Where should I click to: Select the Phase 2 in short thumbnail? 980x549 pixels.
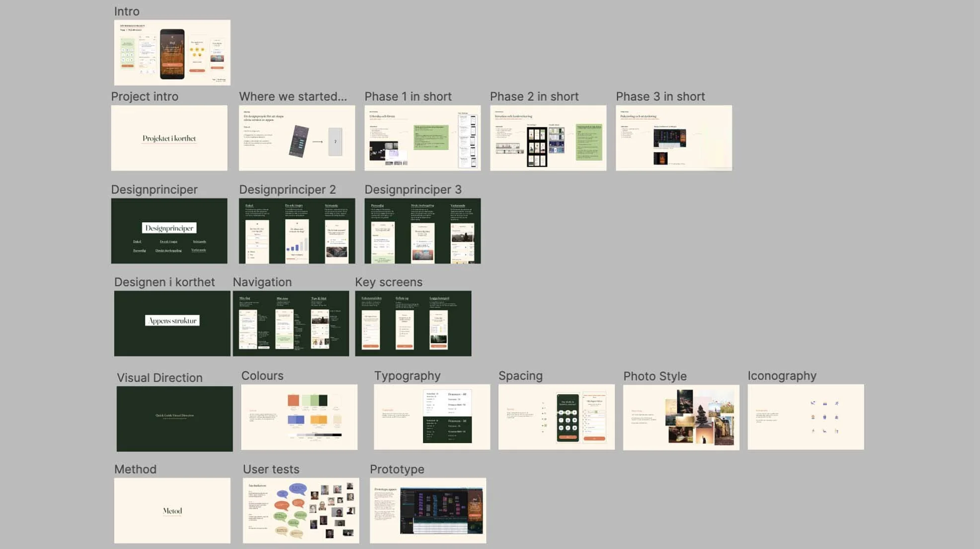(x=548, y=138)
